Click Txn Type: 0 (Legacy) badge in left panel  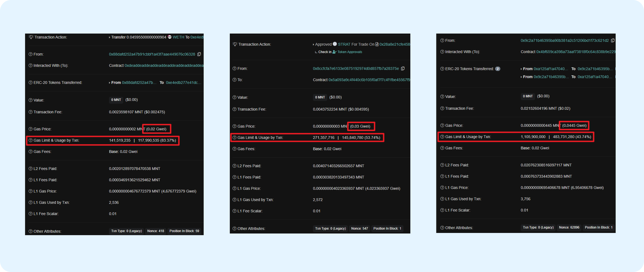(x=126, y=231)
